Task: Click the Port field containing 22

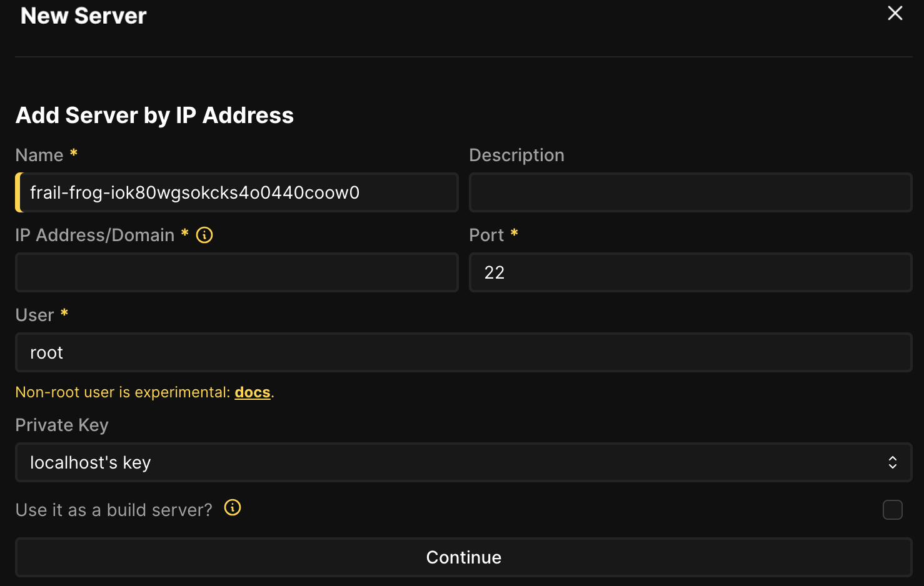Action: (690, 272)
